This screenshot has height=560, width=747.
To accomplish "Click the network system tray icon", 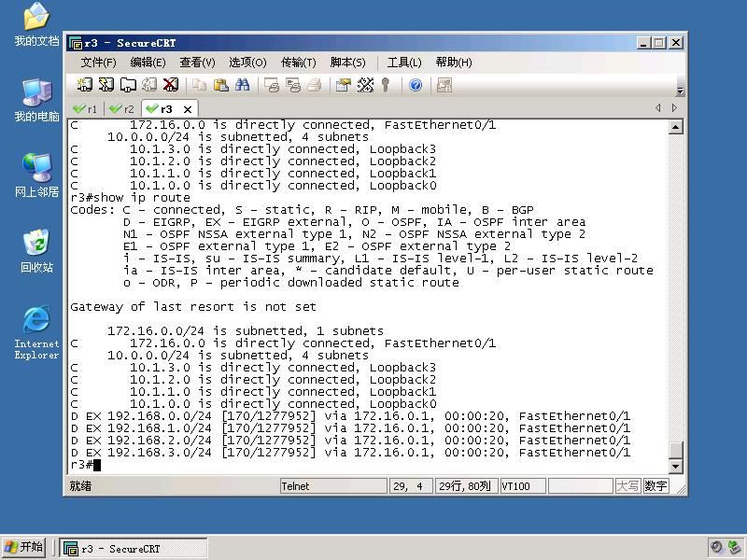I will [735, 548].
